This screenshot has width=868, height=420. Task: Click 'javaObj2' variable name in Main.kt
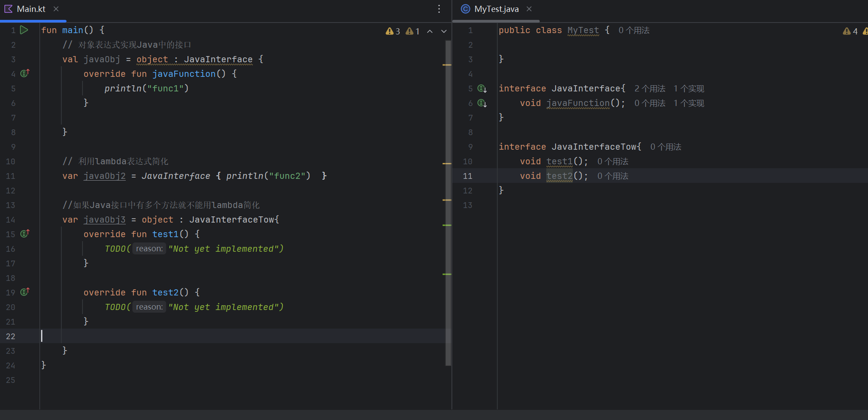coord(105,176)
